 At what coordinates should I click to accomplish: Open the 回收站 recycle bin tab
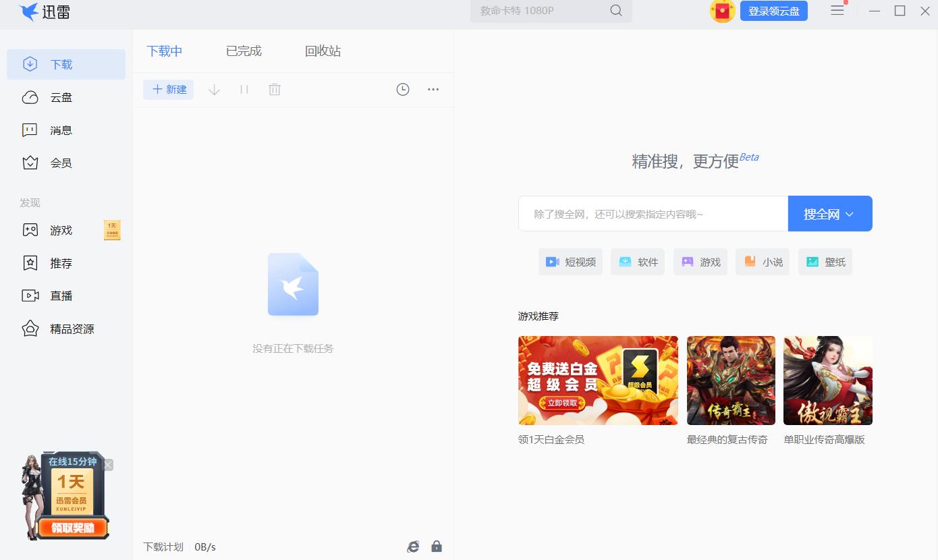323,50
